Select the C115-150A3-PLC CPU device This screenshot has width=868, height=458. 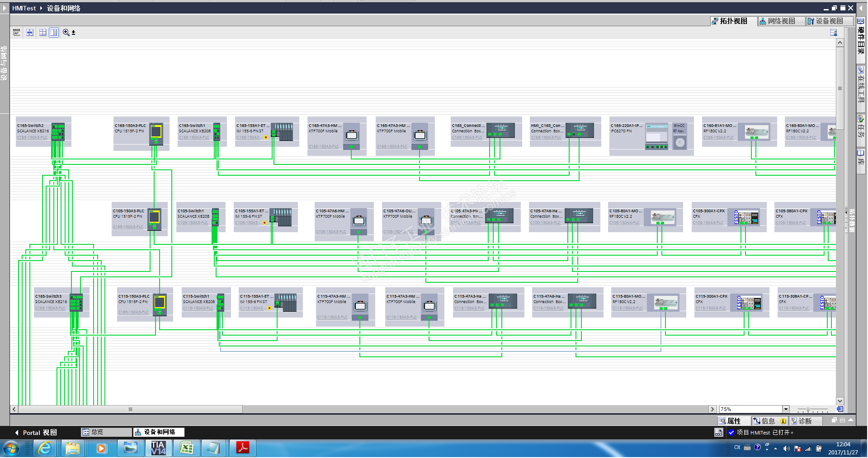click(145, 304)
